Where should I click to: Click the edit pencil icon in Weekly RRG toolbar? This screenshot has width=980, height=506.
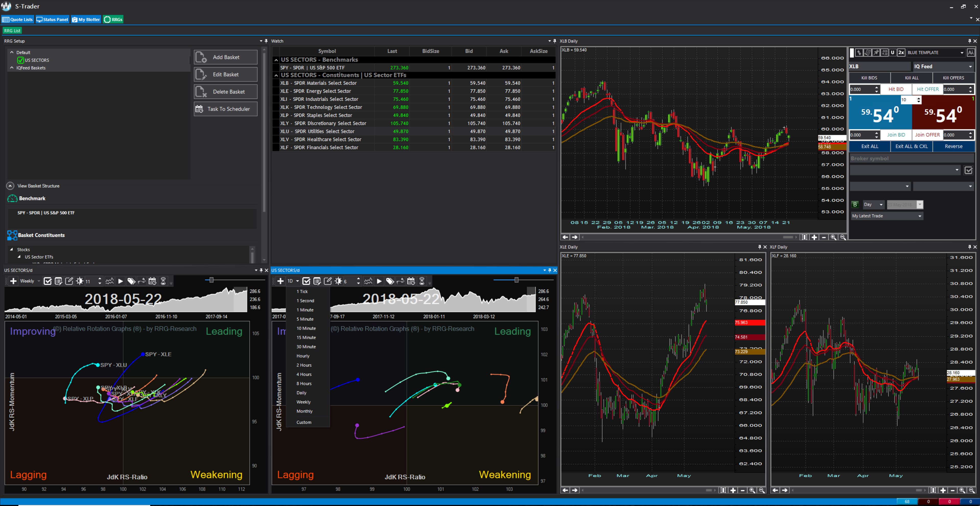coord(69,281)
